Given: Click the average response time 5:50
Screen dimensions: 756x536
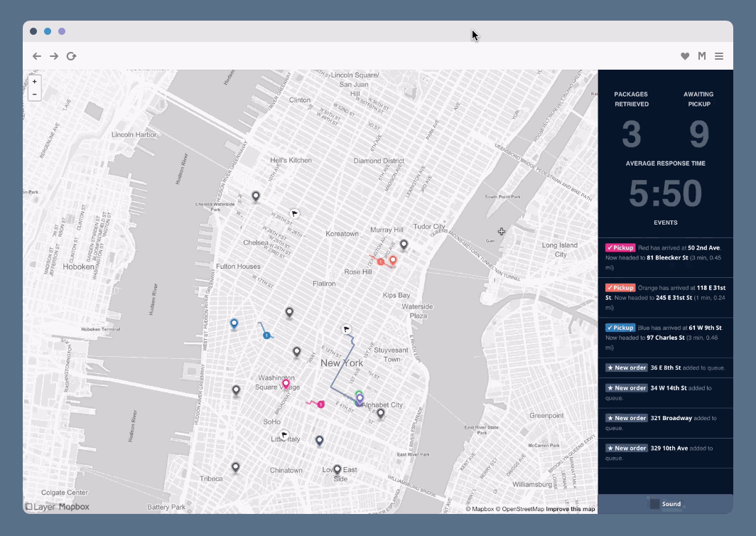Looking at the screenshot, I should pos(665,193).
